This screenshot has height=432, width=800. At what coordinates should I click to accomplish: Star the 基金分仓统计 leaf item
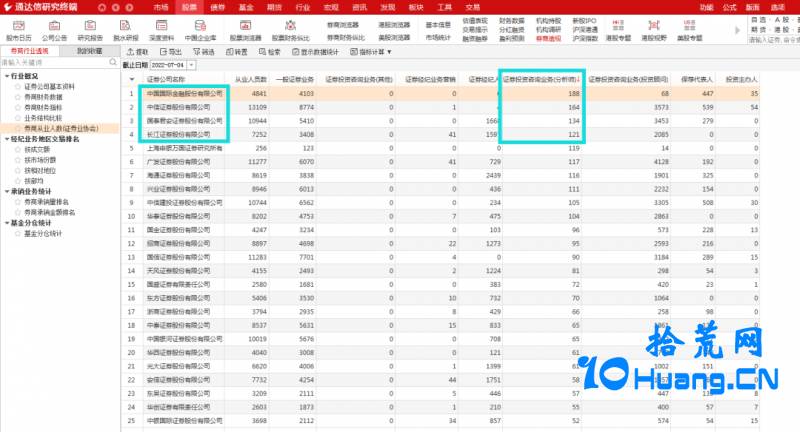[x=18, y=234]
